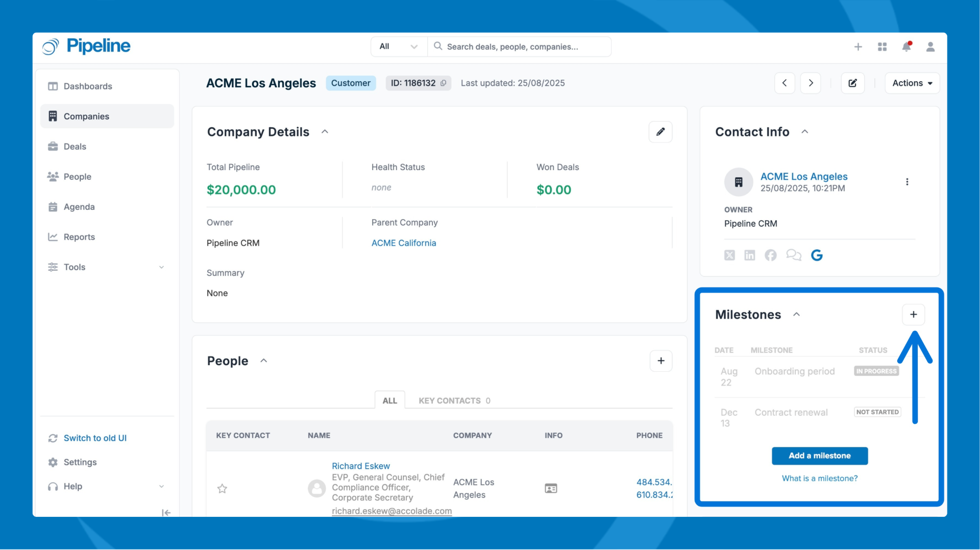The height and width of the screenshot is (550, 980).
Task: Click the Contract renewal milestone
Action: pos(791,413)
